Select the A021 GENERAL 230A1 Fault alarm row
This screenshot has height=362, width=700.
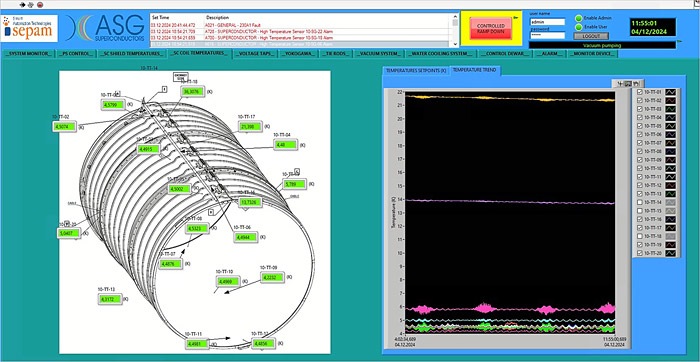(301, 25)
